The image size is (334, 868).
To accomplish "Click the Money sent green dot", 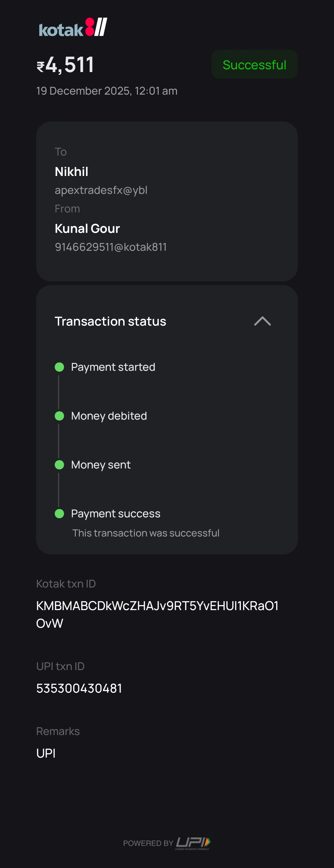I will click(x=59, y=465).
